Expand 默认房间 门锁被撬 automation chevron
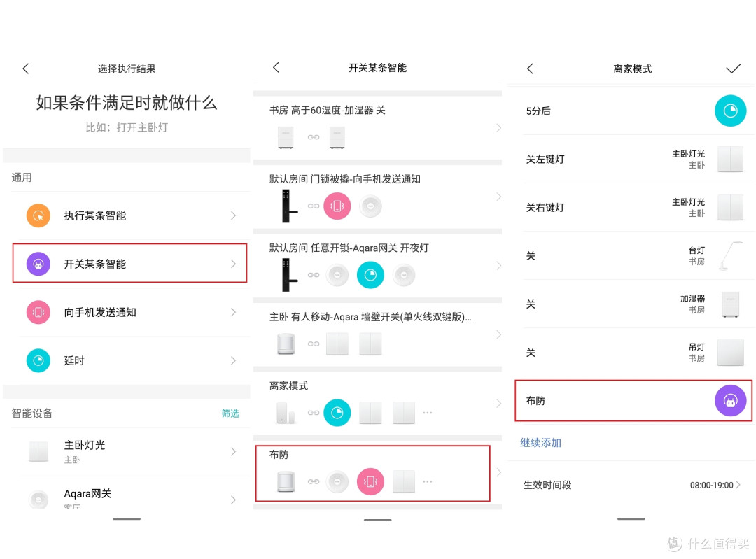 pyautogui.click(x=498, y=197)
